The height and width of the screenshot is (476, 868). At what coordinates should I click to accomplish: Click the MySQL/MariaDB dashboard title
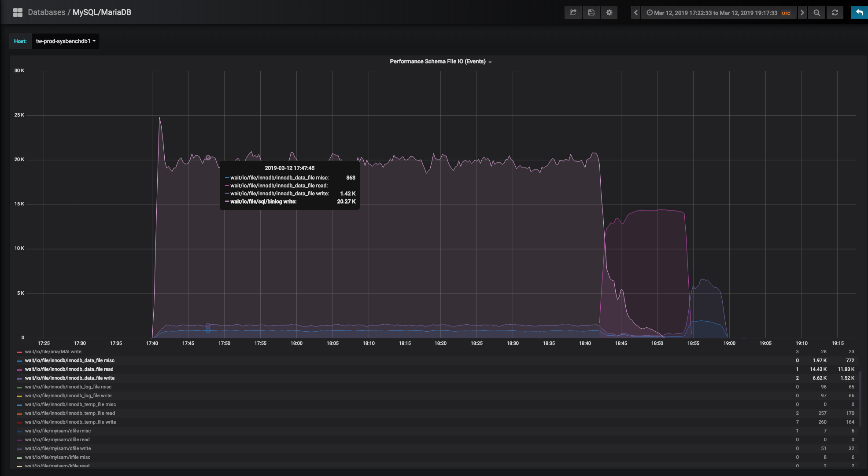[102, 12]
